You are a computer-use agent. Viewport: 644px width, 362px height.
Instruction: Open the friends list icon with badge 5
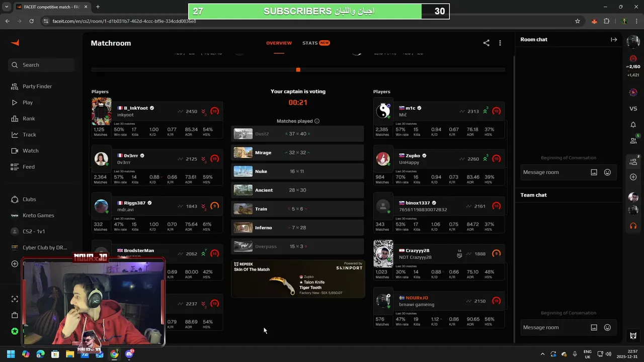633,141
